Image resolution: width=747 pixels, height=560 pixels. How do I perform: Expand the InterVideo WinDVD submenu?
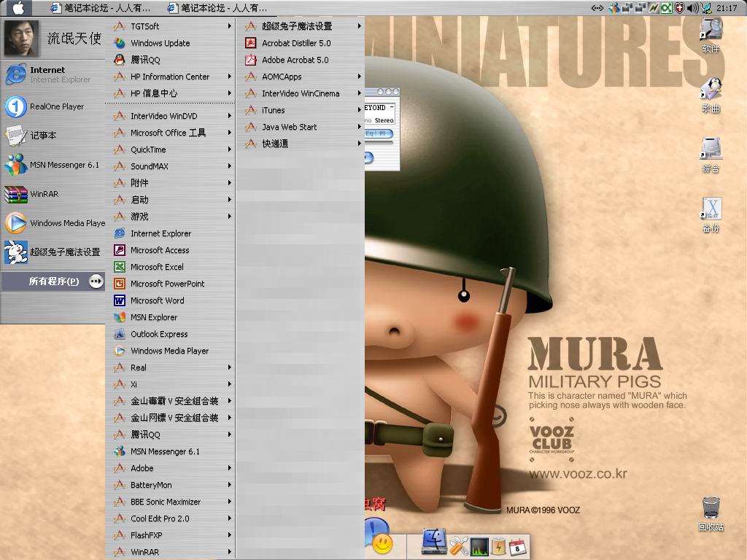pos(170,116)
